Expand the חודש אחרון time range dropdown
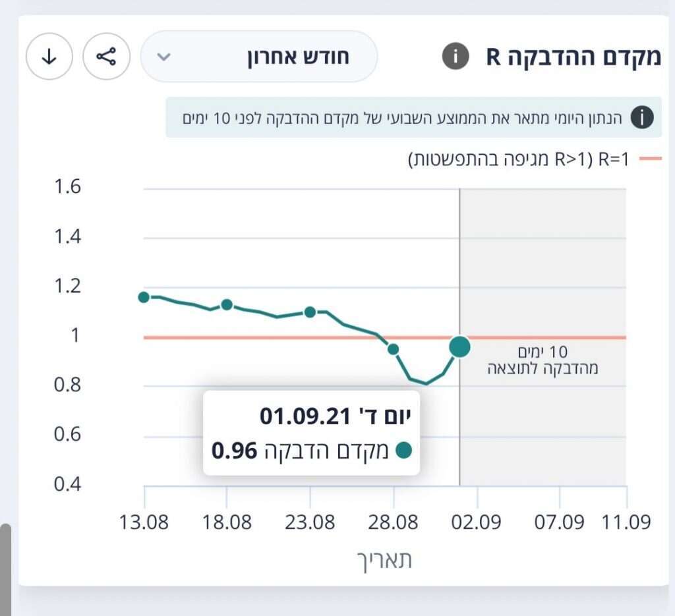The image size is (675, 616). (258, 57)
